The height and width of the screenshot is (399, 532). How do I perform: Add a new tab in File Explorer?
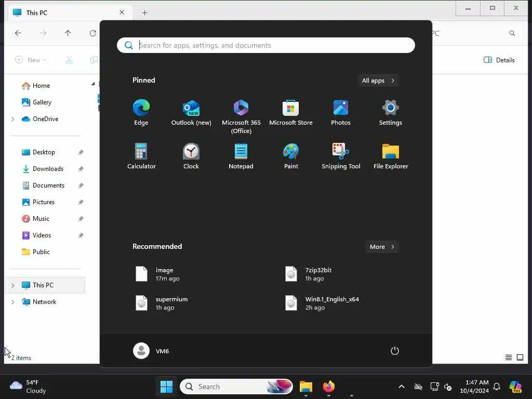click(144, 13)
